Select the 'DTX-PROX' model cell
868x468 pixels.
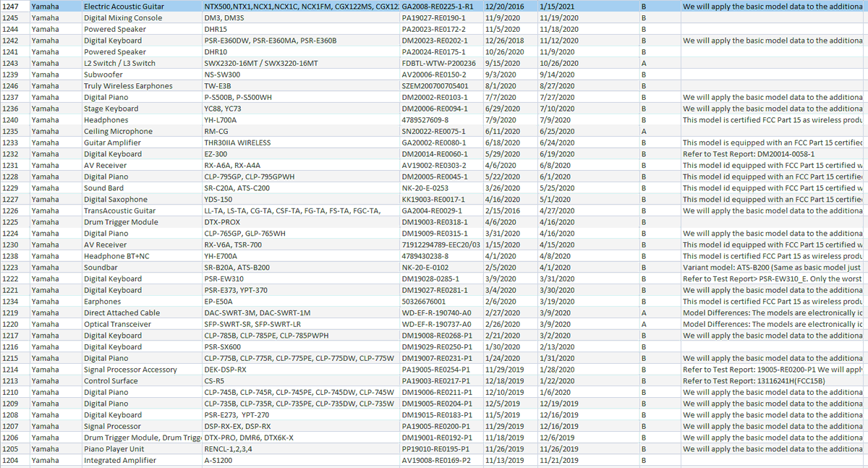click(x=300, y=222)
